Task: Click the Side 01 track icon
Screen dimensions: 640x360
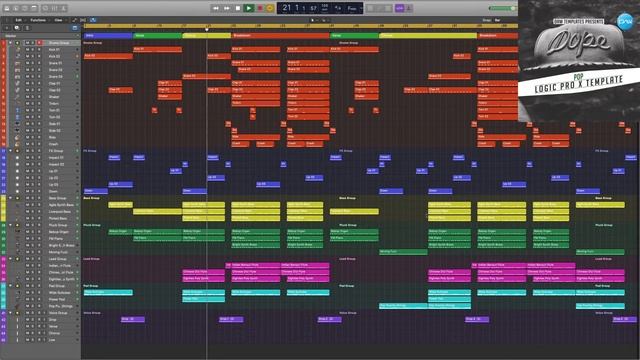Action: click(x=18, y=124)
